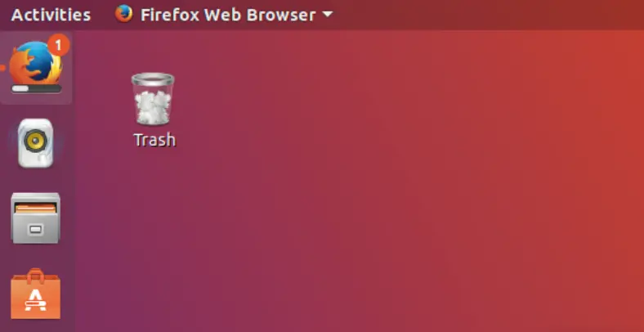This screenshot has width=644, height=332.
Task: Open the Activities overview
Action: click(x=51, y=16)
